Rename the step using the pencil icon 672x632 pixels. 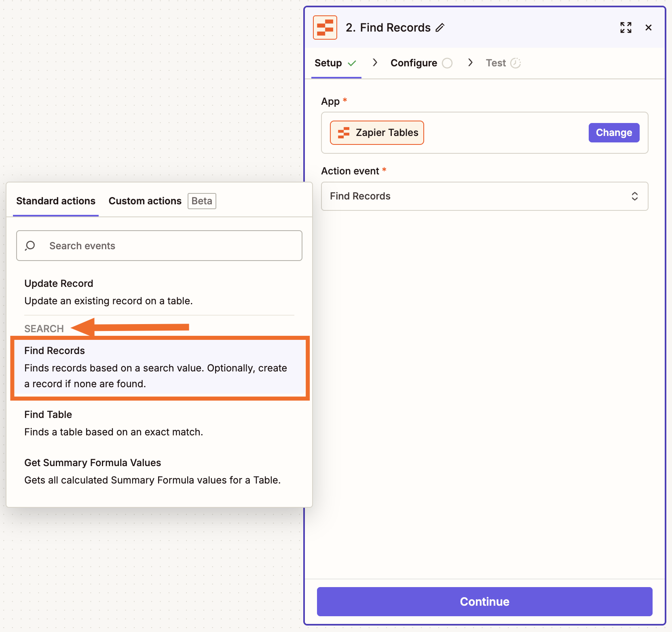point(440,27)
